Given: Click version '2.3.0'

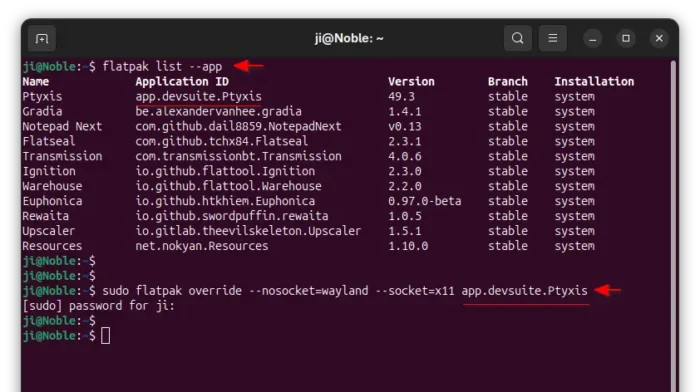Looking at the screenshot, I should tap(404, 171).
